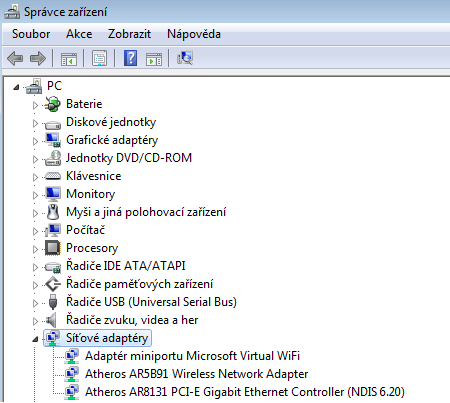Click the Back arrow toolbar icon
Viewport: 450px width, 403px height.
(15, 58)
